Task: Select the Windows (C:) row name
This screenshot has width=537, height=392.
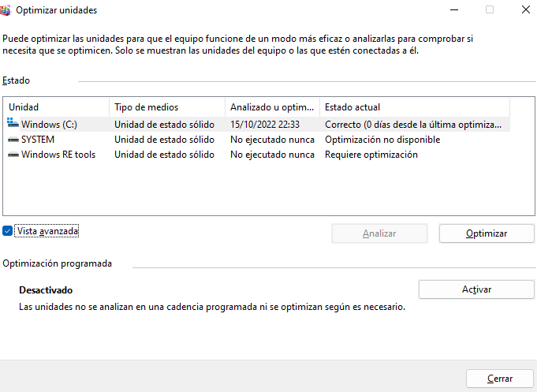Action: pyautogui.click(x=50, y=125)
